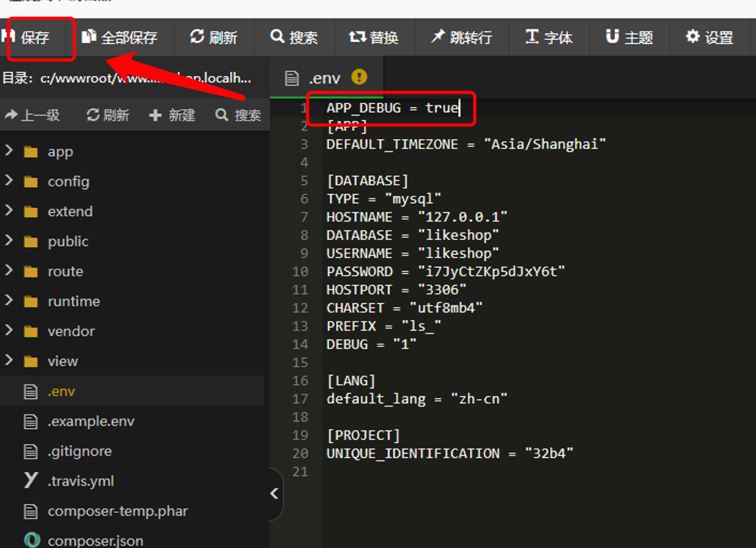Search files in directory panel
Viewport: 756px width, 548px height.
[238, 115]
